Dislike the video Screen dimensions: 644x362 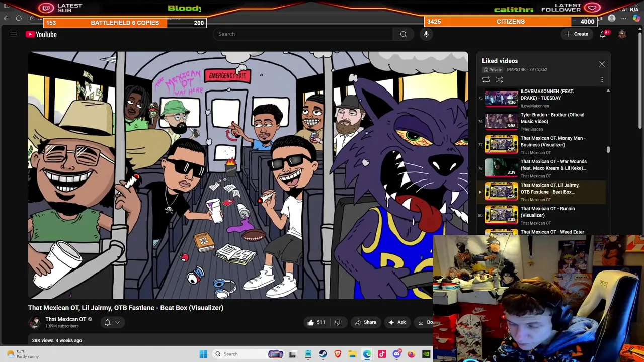pyautogui.click(x=338, y=322)
